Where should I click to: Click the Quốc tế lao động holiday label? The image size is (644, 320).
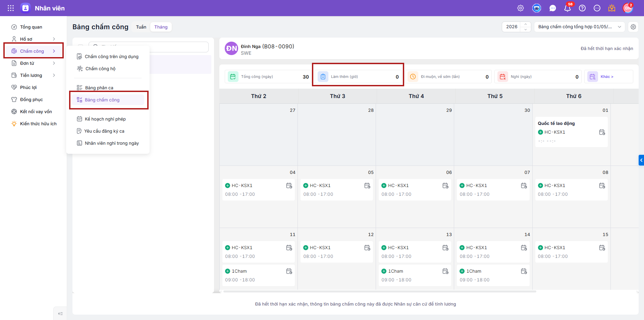click(x=556, y=123)
